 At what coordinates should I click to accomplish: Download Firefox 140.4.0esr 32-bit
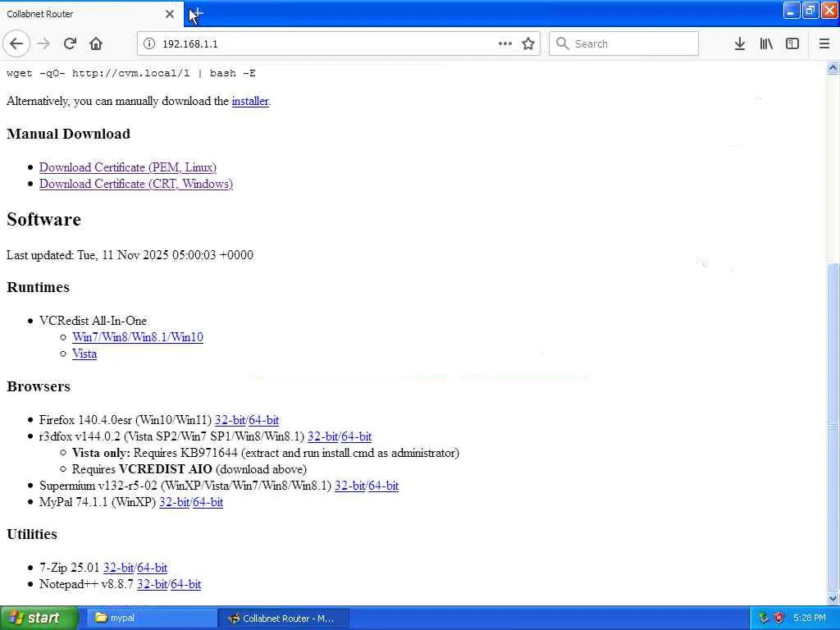click(230, 420)
